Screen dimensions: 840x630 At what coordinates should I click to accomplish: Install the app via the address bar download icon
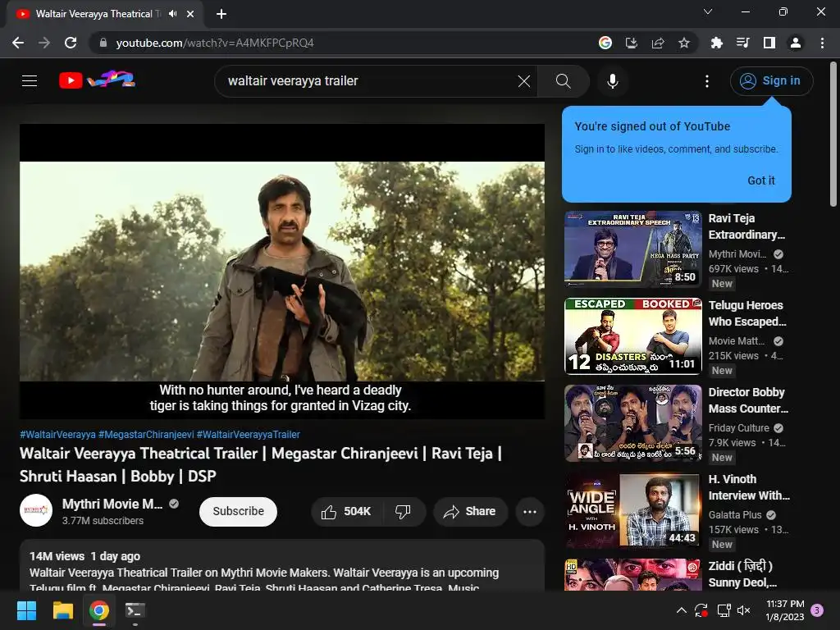(x=632, y=43)
